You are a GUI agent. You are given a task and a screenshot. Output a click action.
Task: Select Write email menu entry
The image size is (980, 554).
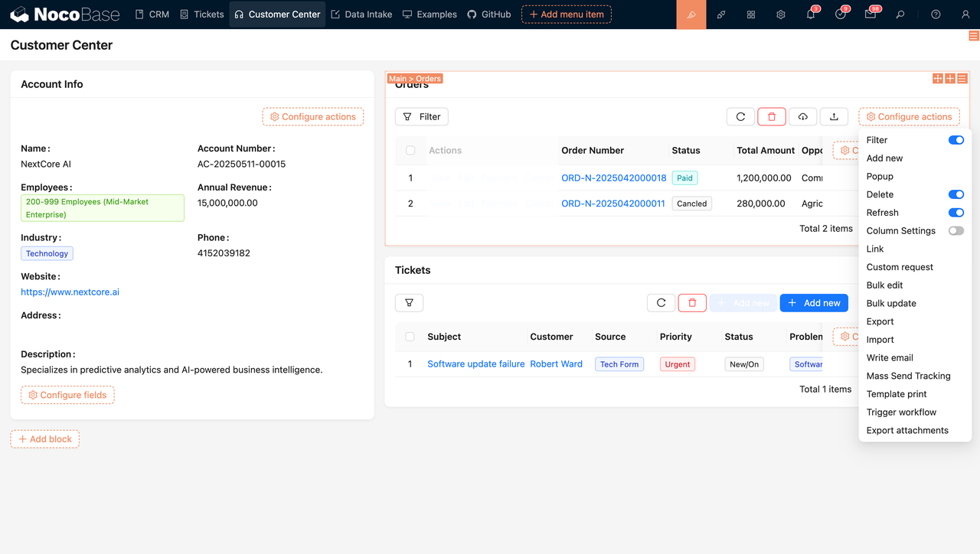point(915,358)
